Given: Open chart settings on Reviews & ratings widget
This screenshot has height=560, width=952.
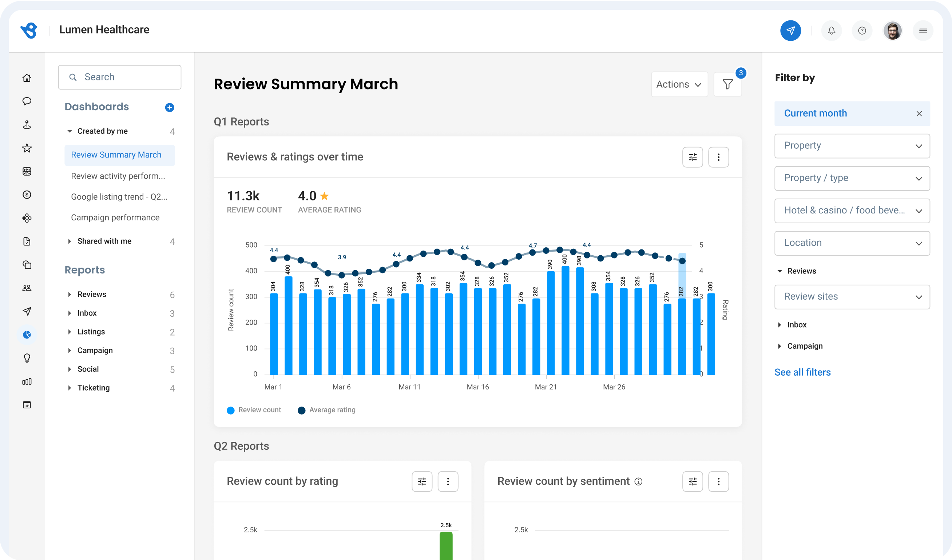Looking at the screenshot, I should [693, 157].
